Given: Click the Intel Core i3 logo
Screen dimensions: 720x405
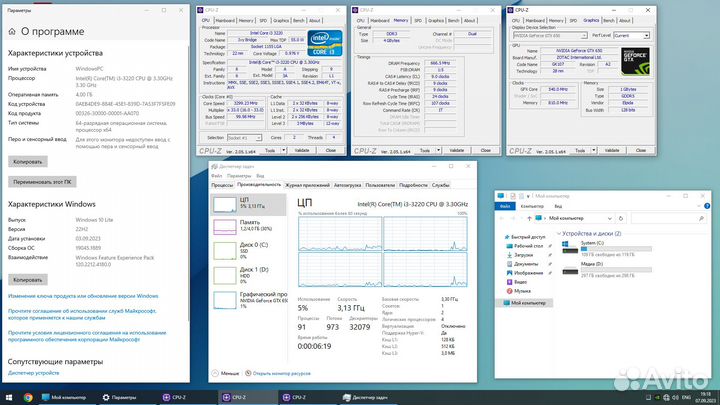Looking at the screenshot, I should pos(325,43).
